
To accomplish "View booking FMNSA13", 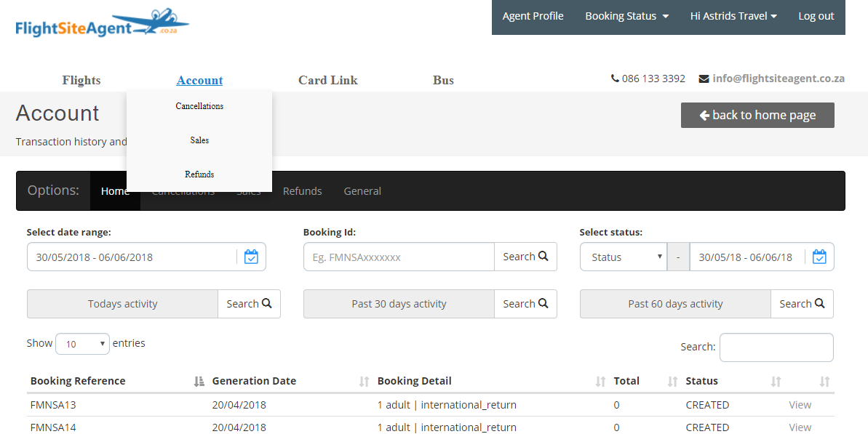I will 800,405.
